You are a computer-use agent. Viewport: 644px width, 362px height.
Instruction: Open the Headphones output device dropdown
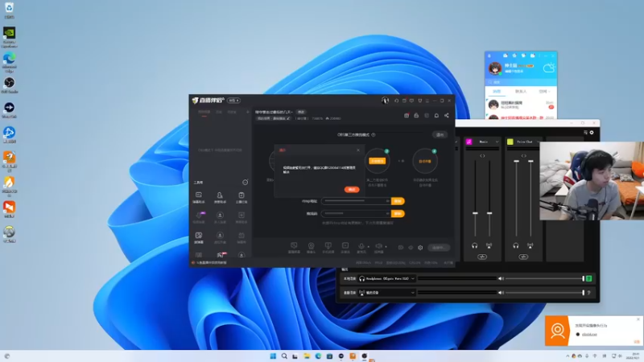pyautogui.click(x=387, y=278)
